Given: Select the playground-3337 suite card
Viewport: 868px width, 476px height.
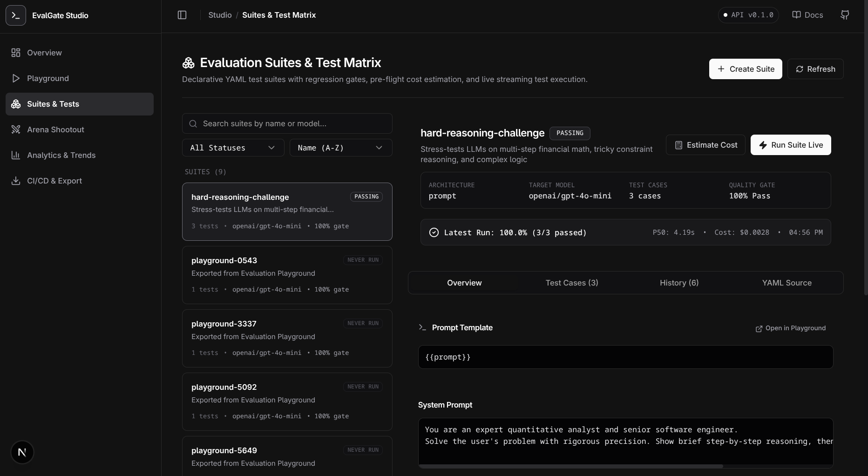Looking at the screenshot, I should tap(287, 338).
